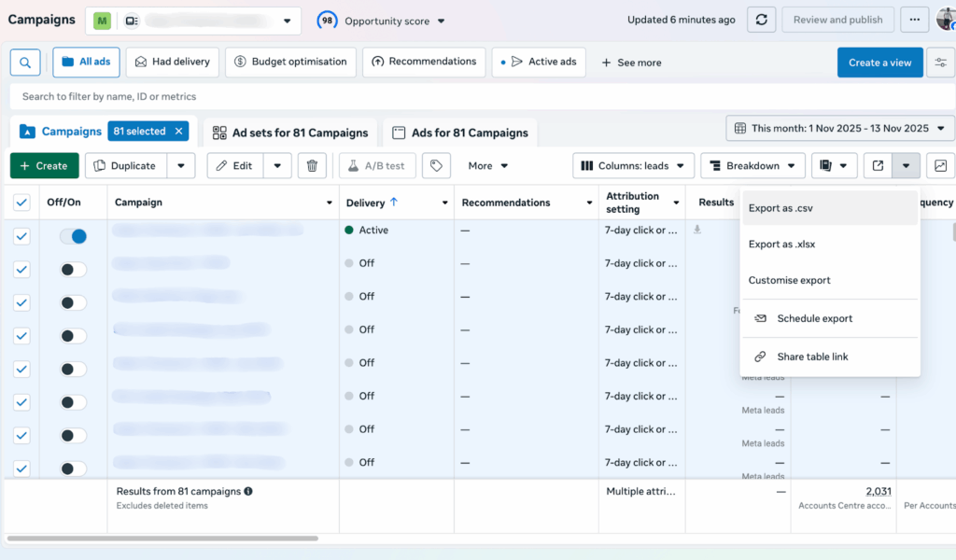Click the refresh data icon
The height and width of the screenshot is (560, 956).
763,20
